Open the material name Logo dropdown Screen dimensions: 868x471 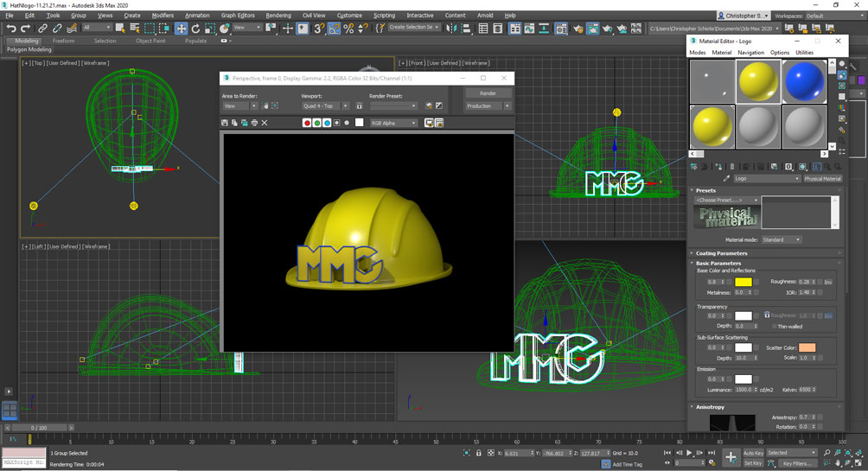[767, 179]
